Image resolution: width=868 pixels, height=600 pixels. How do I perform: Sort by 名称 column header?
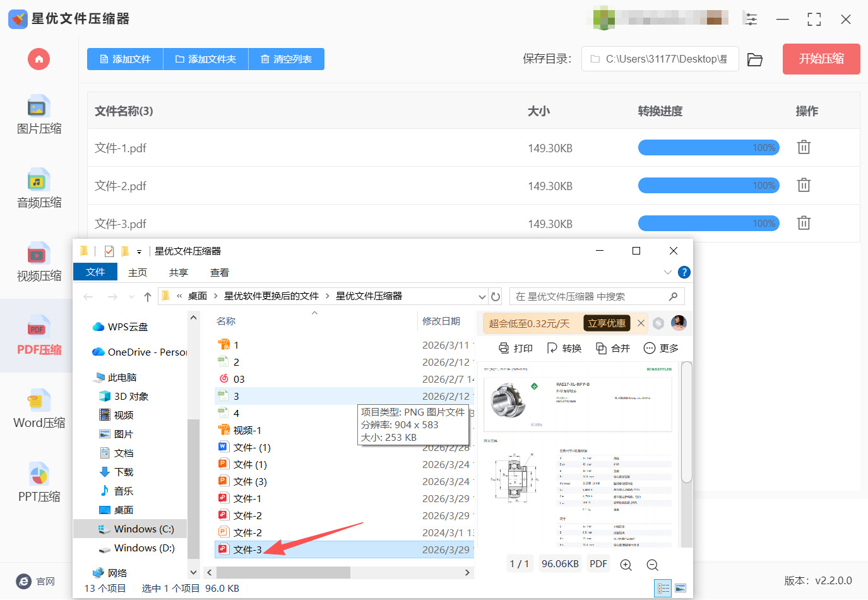[x=226, y=321]
